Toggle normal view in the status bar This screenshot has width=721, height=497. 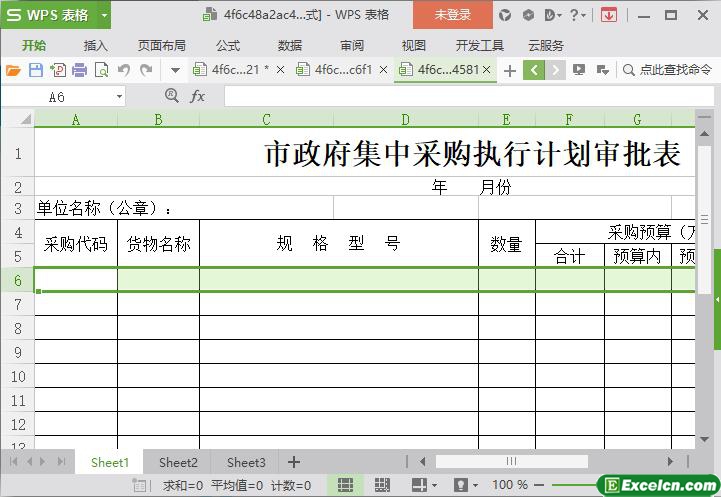pyautogui.click(x=345, y=485)
